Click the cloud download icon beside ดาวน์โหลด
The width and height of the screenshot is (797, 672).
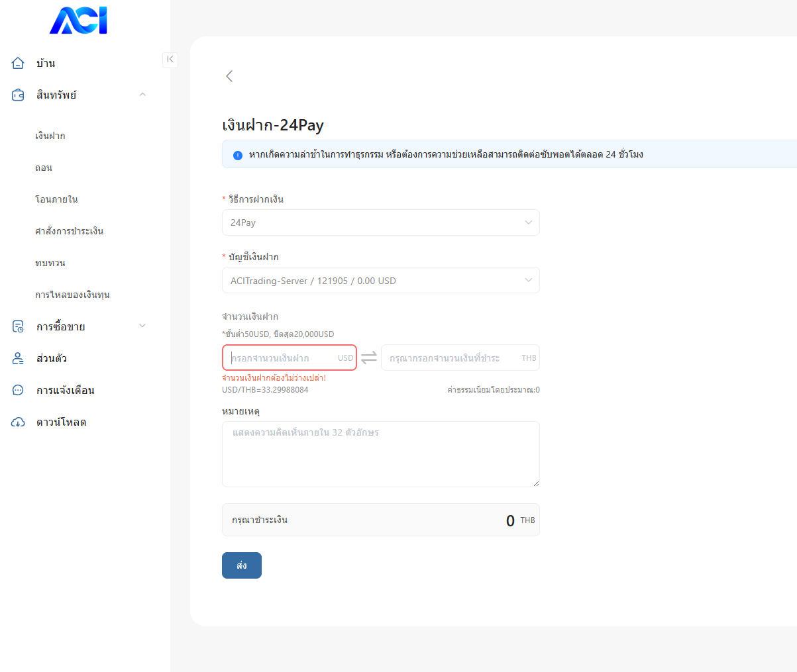pos(18,422)
